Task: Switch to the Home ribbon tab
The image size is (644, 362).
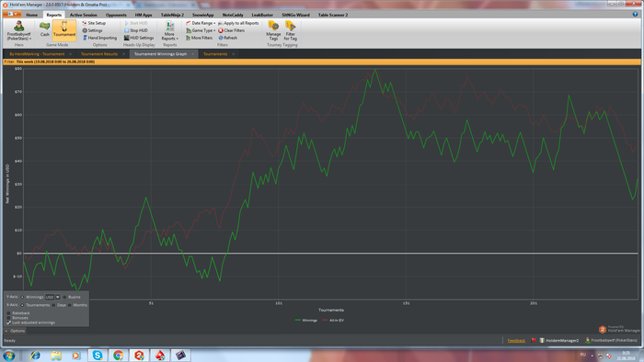Action: [x=31, y=15]
